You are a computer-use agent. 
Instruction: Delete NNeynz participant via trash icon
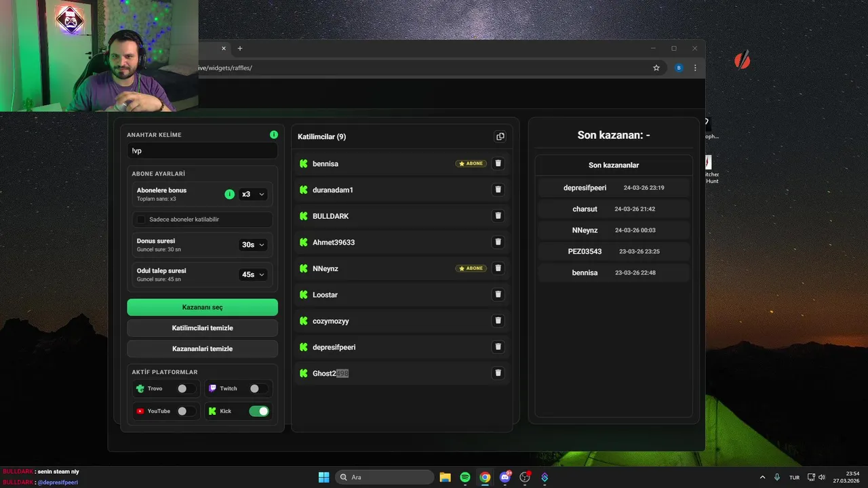pos(498,268)
